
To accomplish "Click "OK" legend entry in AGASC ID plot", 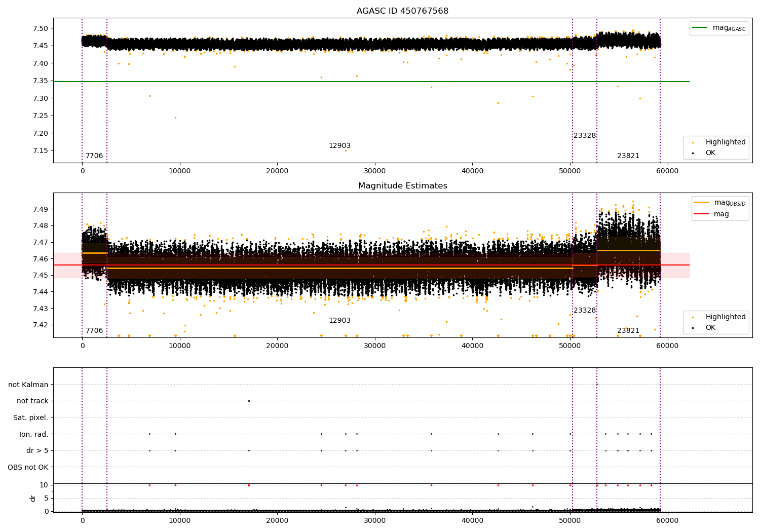I will [x=710, y=153].
